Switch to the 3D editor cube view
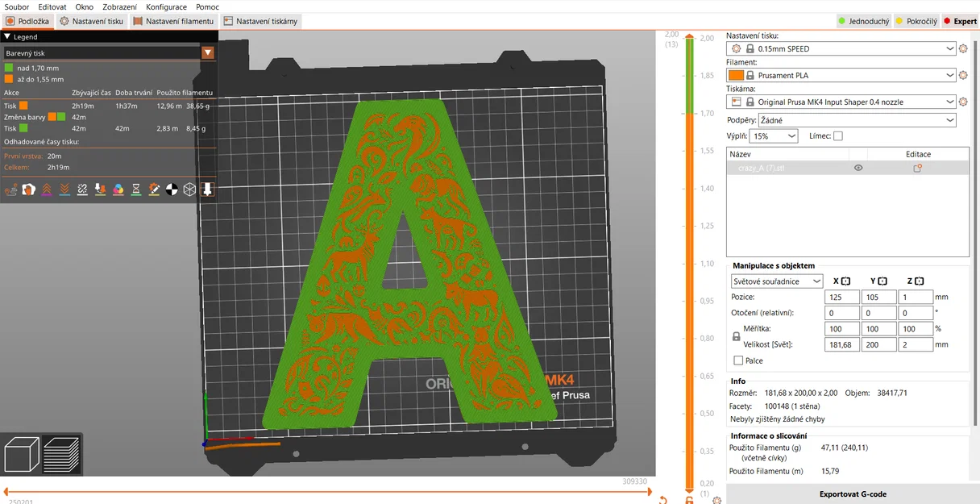 point(21,455)
